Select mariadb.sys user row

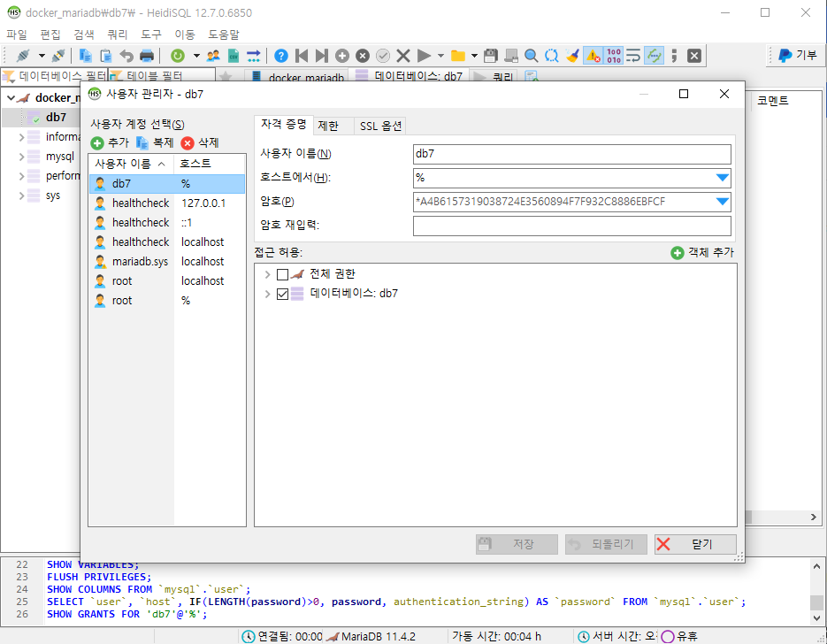(x=167, y=262)
